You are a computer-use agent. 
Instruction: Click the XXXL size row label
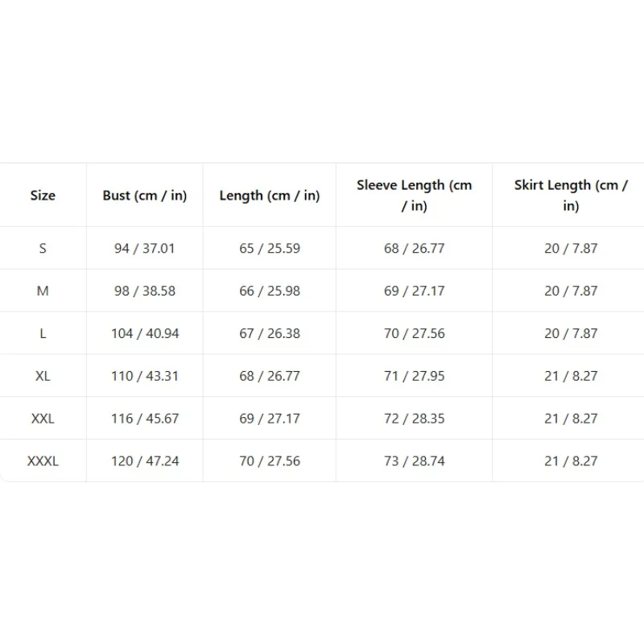[x=43, y=461]
